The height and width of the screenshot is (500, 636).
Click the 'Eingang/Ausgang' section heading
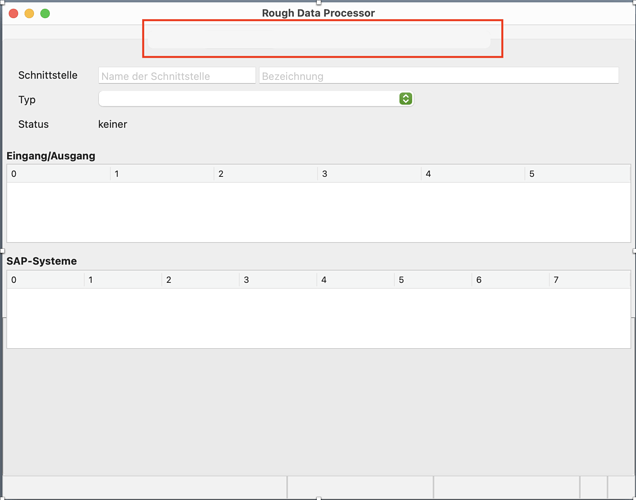click(51, 156)
